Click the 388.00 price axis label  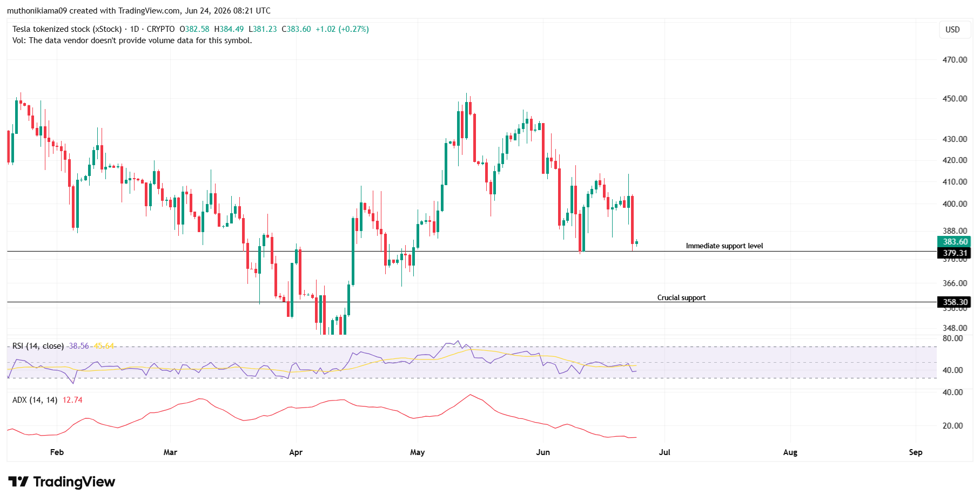pyautogui.click(x=955, y=231)
